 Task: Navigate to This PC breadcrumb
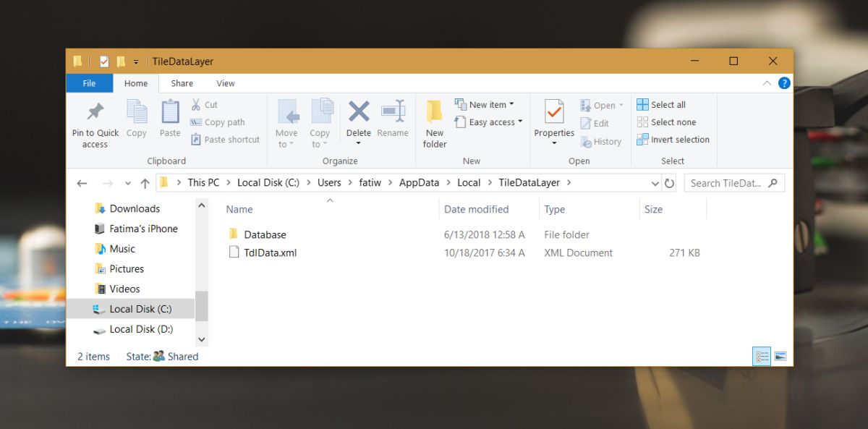click(x=203, y=183)
